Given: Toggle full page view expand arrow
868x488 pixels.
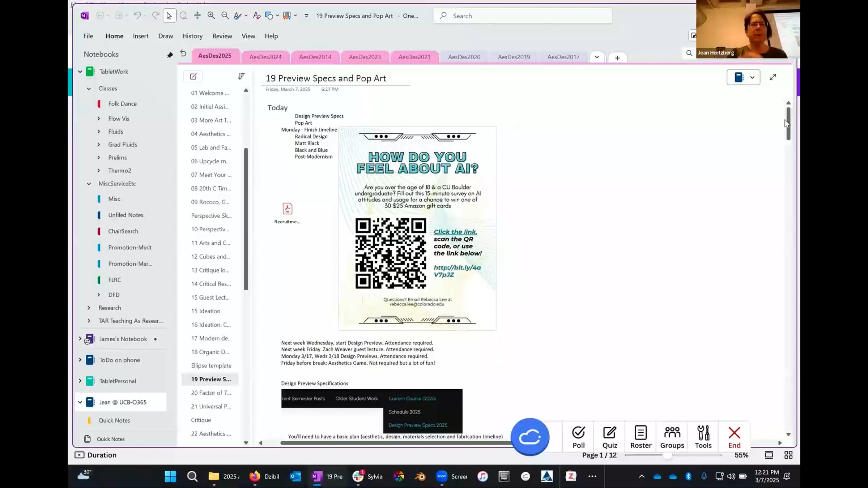Looking at the screenshot, I should [x=773, y=77].
